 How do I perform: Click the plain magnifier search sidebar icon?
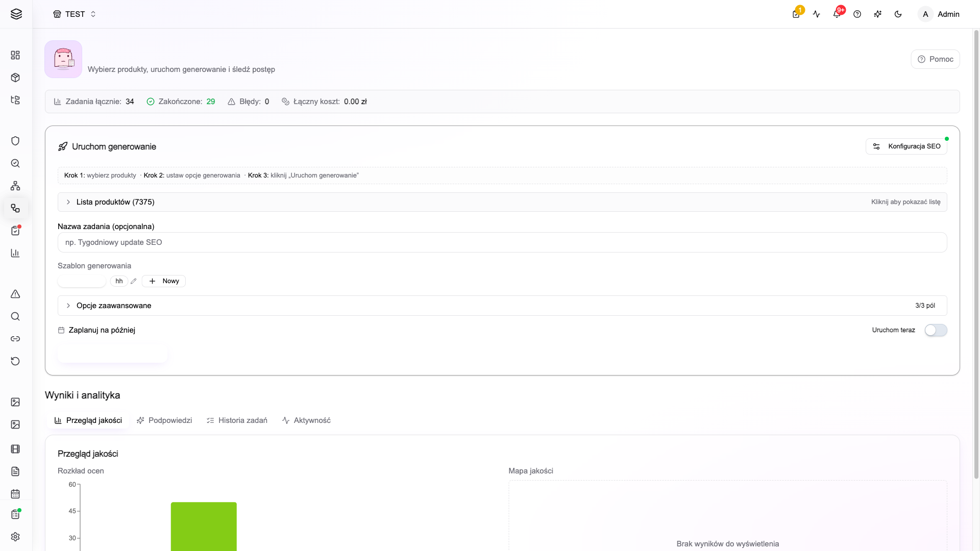[15, 316]
